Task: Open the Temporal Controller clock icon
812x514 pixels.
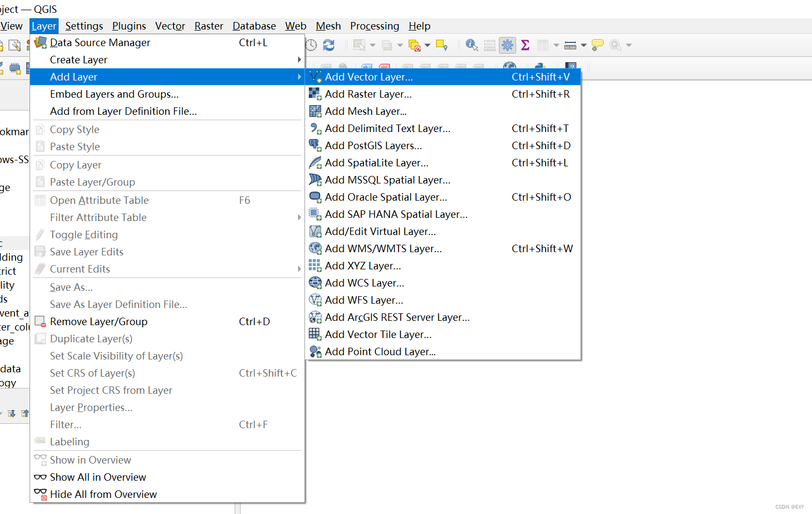Action: (x=311, y=45)
